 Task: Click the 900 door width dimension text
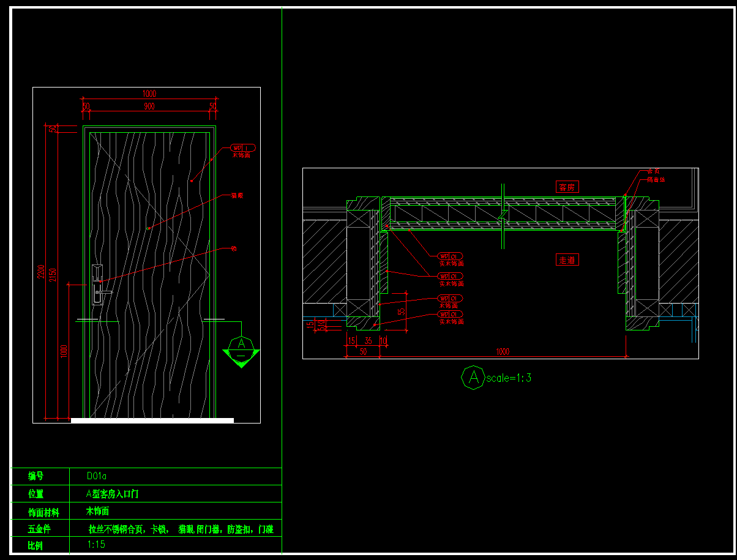(149, 106)
